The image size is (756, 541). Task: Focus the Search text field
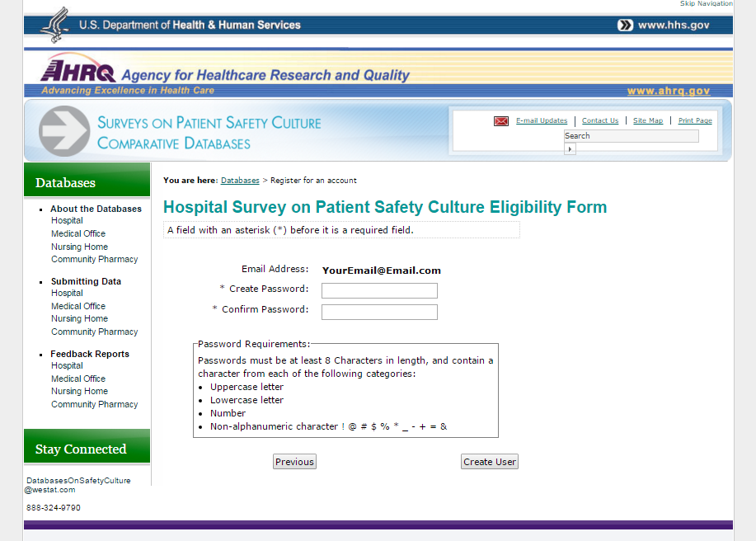(632, 136)
